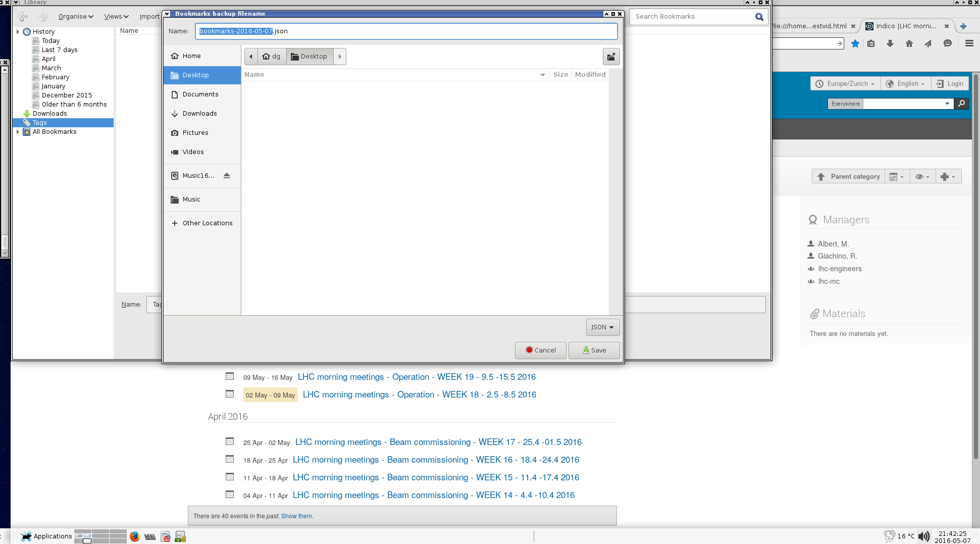
Task: Click the Search Bookmarks magnifier icon
Action: click(759, 17)
